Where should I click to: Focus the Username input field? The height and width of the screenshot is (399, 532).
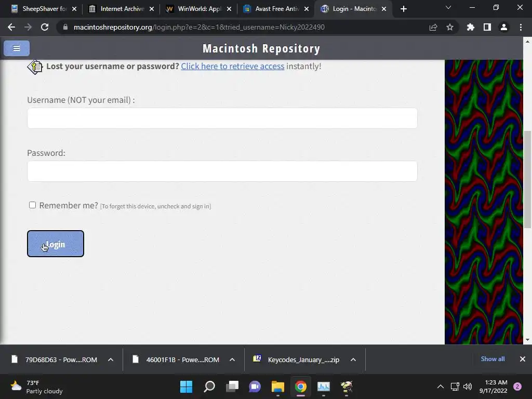point(222,118)
